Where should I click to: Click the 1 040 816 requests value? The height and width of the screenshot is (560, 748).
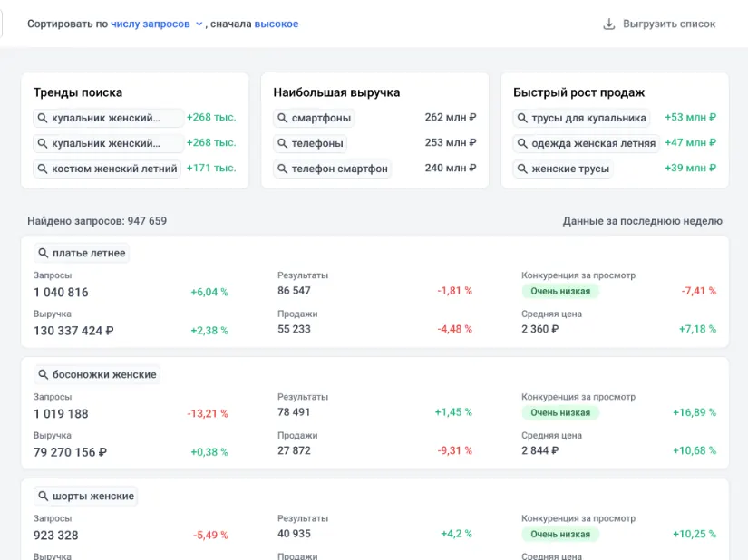click(x=61, y=292)
